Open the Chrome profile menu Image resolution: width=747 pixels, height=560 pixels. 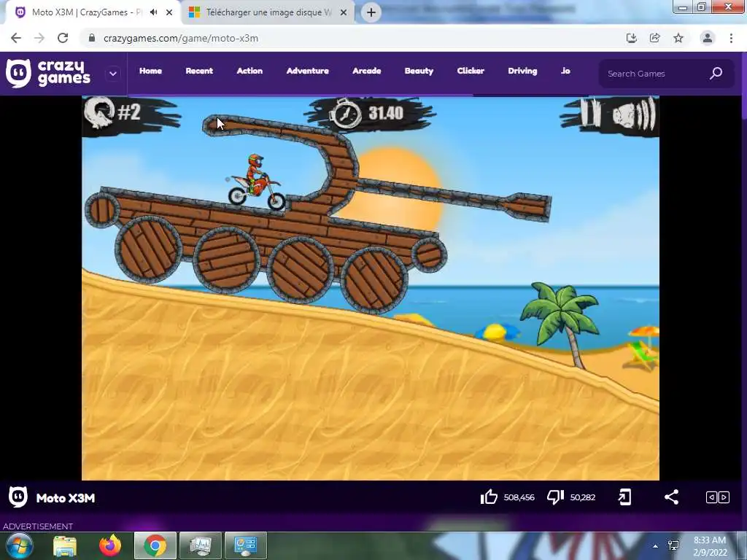click(x=708, y=38)
